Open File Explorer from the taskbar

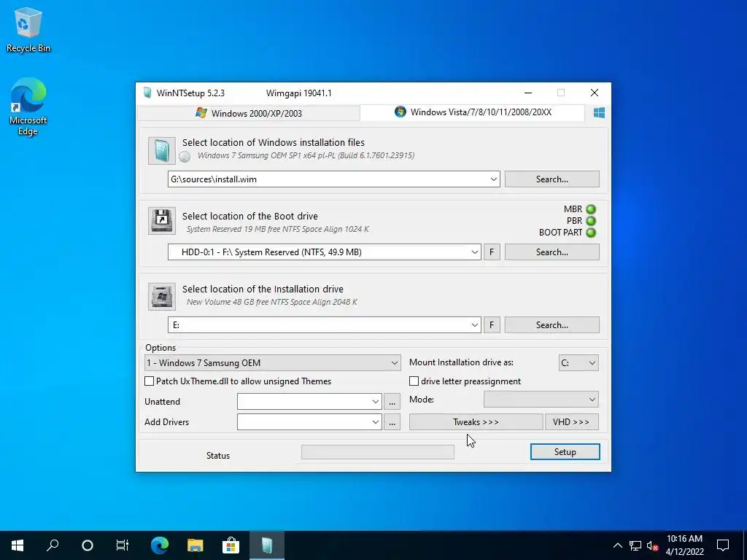195,545
